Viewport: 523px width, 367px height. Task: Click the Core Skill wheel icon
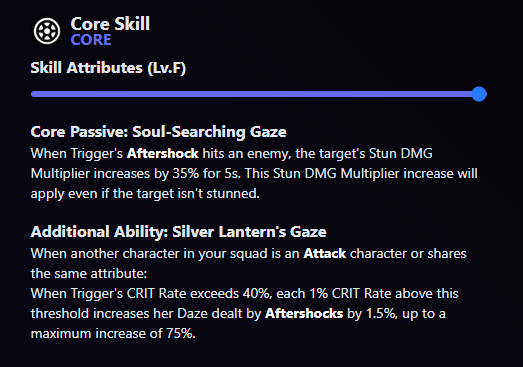pyautogui.click(x=47, y=31)
